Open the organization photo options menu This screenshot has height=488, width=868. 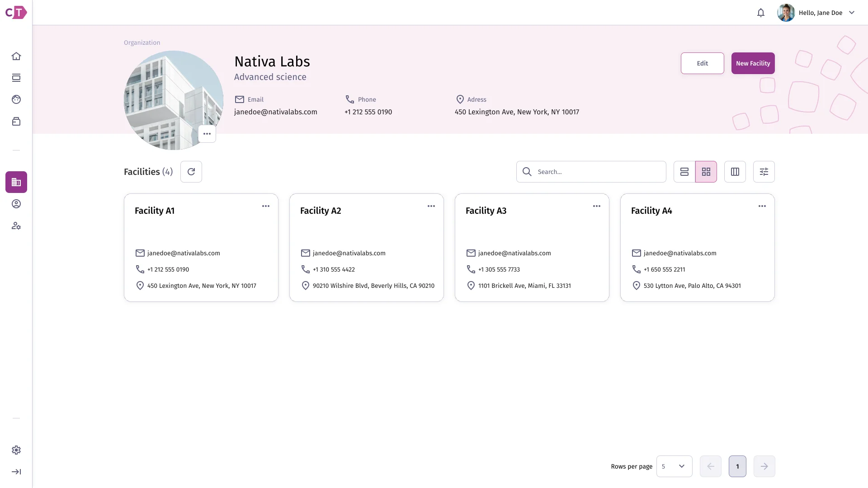click(x=207, y=134)
